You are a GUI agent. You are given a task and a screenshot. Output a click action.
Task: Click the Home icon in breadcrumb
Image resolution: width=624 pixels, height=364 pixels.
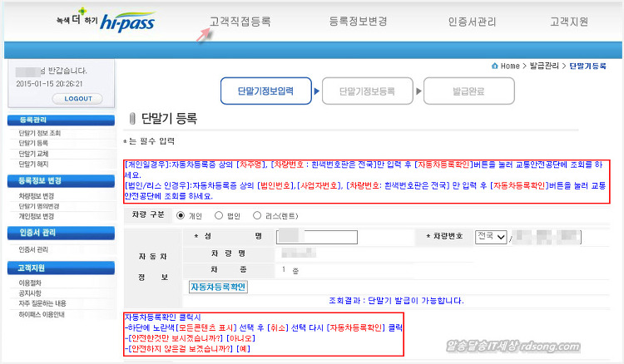pos(495,66)
